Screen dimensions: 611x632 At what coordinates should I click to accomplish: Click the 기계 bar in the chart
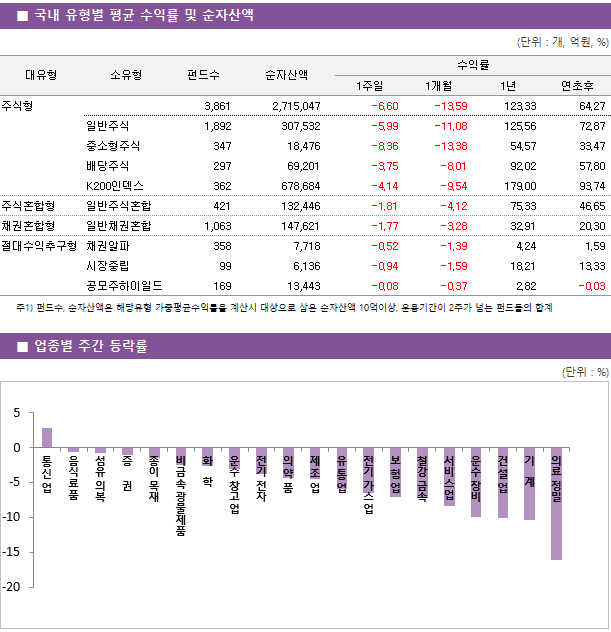click(x=530, y=484)
